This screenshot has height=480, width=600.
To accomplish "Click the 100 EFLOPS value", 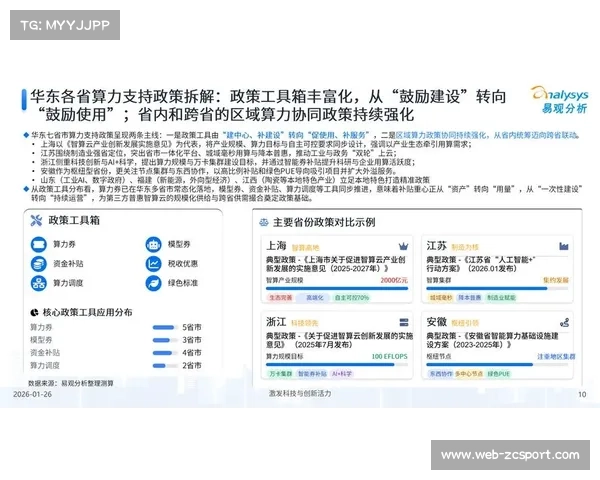I will pyautogui.click(x=390, y=356).
